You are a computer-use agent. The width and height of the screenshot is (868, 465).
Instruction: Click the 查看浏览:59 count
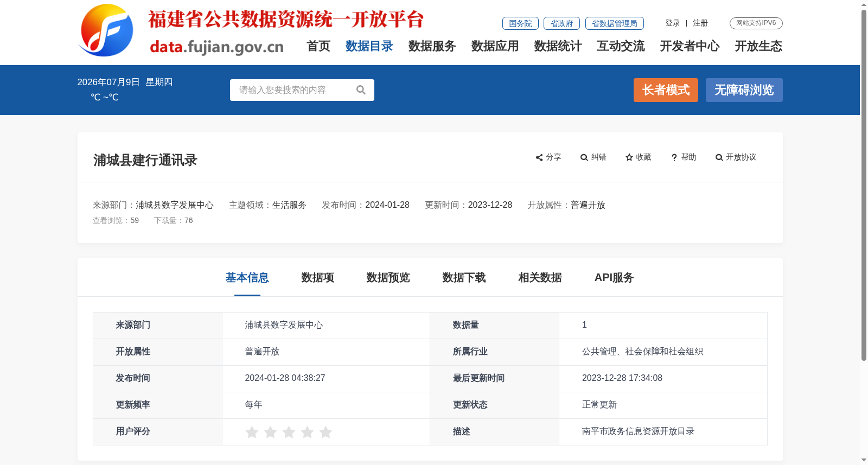tap(116, 221)
